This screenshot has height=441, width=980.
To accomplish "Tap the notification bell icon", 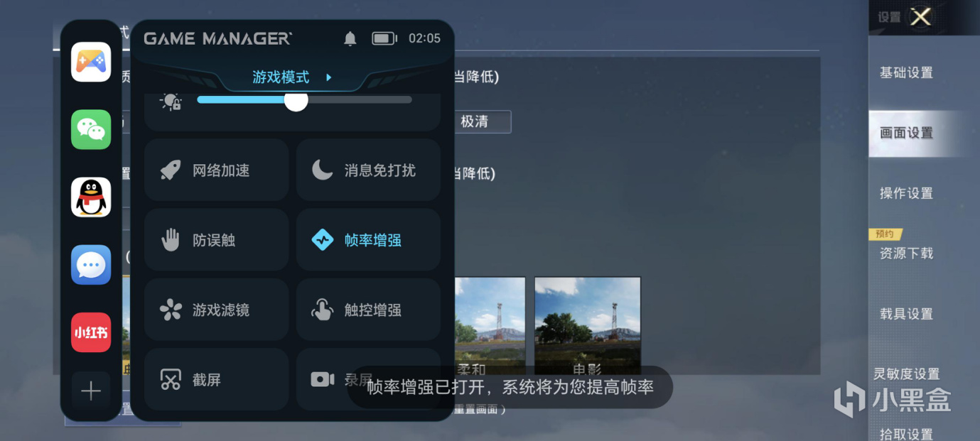I will click(350, 38).
